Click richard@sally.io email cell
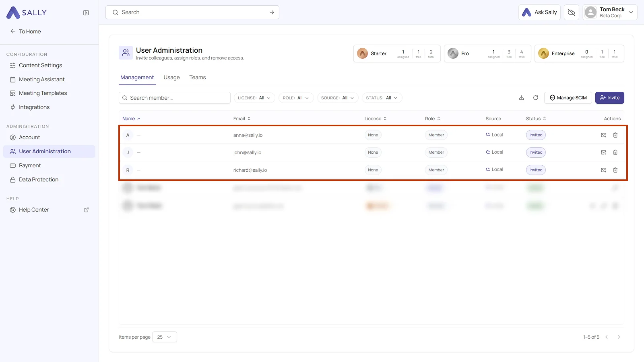Screen dimensions: 644x362 (250, 170)
